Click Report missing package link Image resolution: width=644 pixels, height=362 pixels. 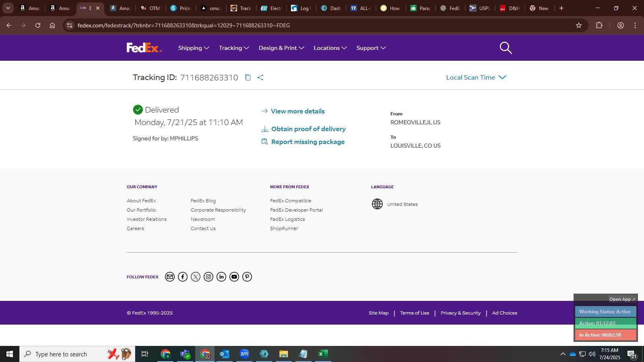303,142
